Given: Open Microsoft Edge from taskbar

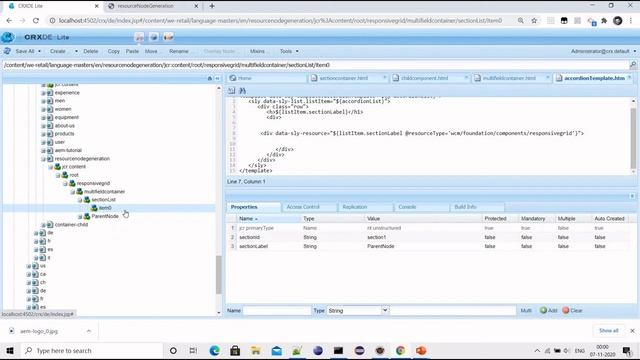Looking at the screenshot, I should pos(214,351).
